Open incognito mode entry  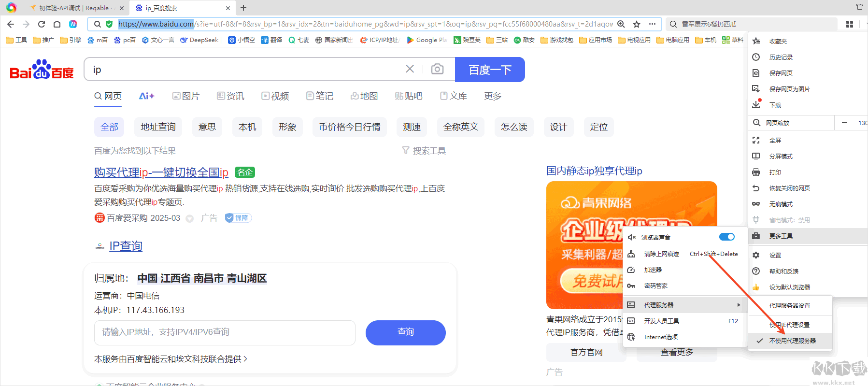pyautogui.click(x=808, y=204)
